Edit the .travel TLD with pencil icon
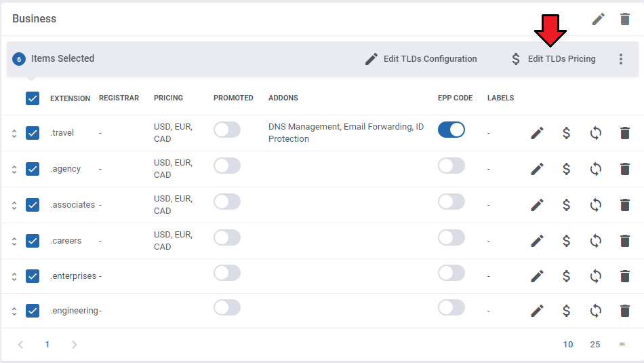644x363 pixels. (x=537, y=133)
